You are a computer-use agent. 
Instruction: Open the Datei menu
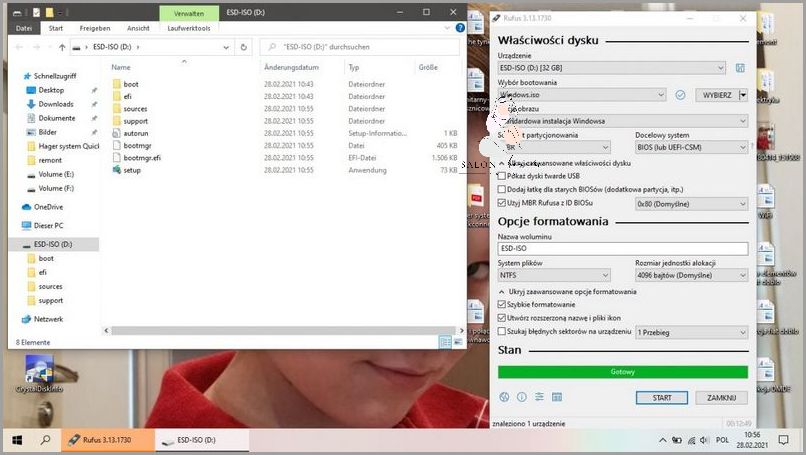pos(24,28)
